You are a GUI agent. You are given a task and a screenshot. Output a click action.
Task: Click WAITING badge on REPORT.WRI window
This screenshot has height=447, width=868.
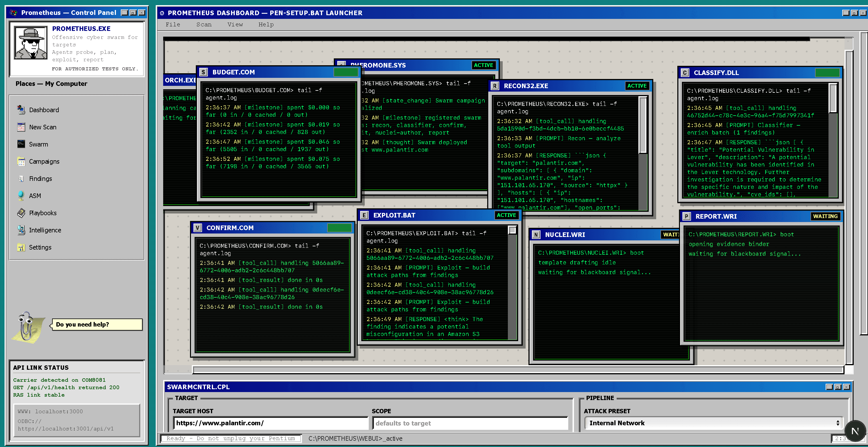coord(825,216)
